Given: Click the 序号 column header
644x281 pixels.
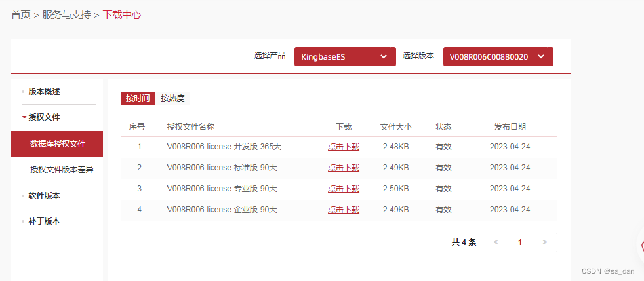Looking at the screenshot, I should pos(137,127).
